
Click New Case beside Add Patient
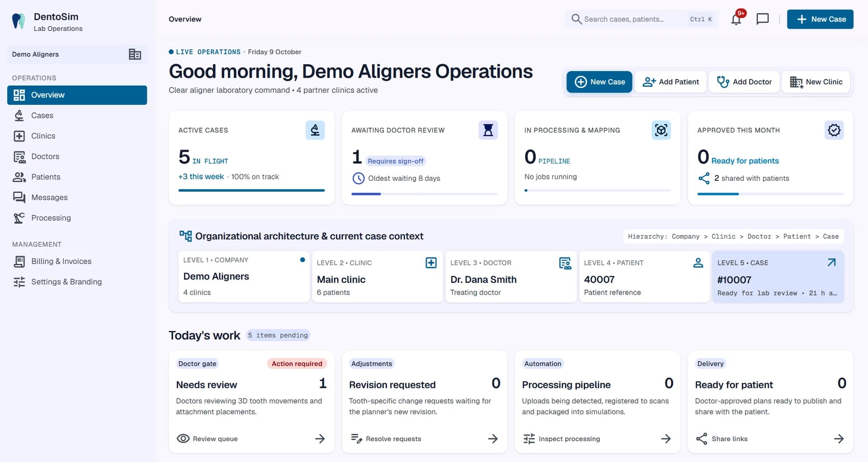[x=599, y=82]
